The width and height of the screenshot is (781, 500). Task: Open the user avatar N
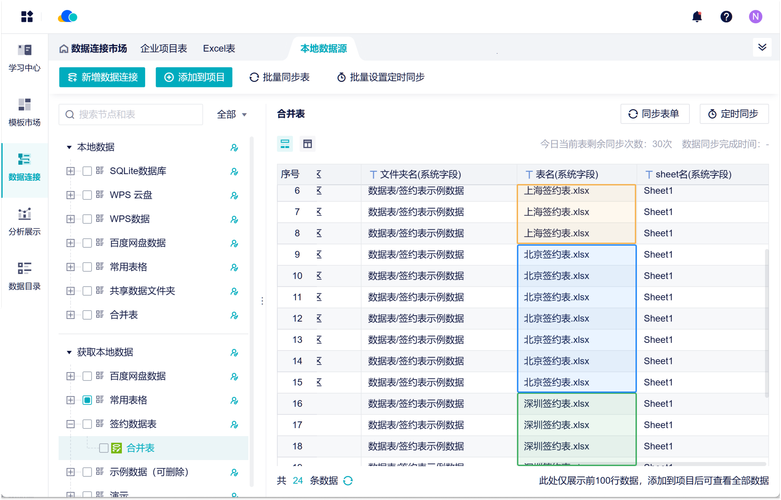755,16
